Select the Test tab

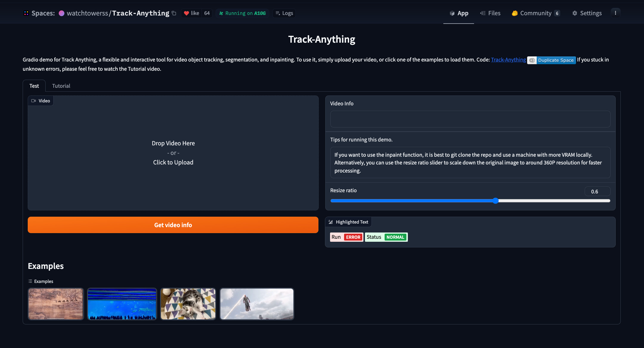click(34, 86)
